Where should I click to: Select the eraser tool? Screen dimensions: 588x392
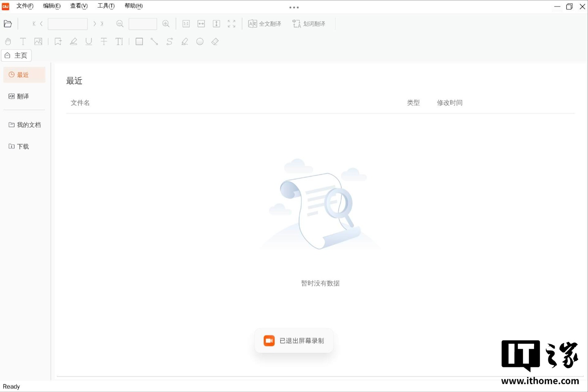click(215, 42)
